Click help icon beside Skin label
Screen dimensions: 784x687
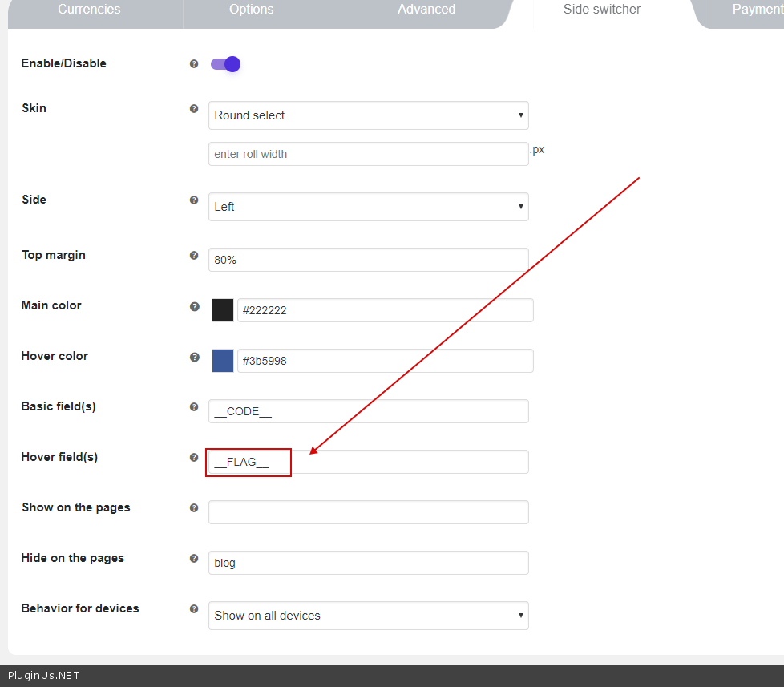194,109
